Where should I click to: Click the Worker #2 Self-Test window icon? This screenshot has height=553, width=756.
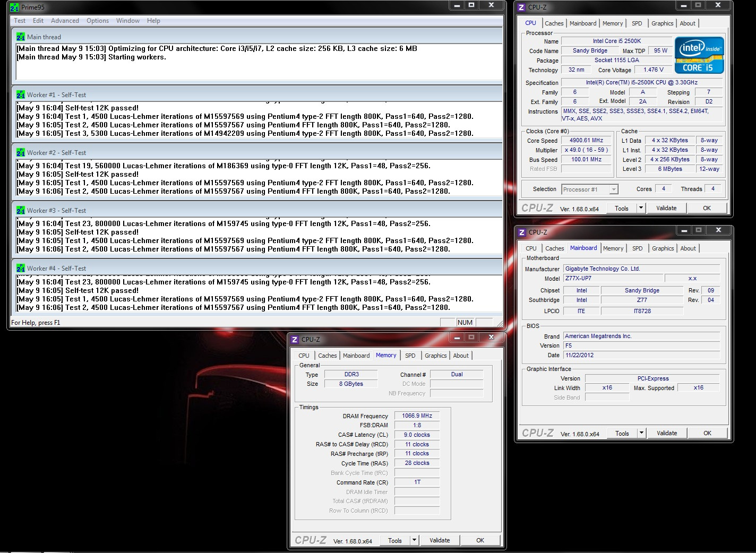click(21, 152)
